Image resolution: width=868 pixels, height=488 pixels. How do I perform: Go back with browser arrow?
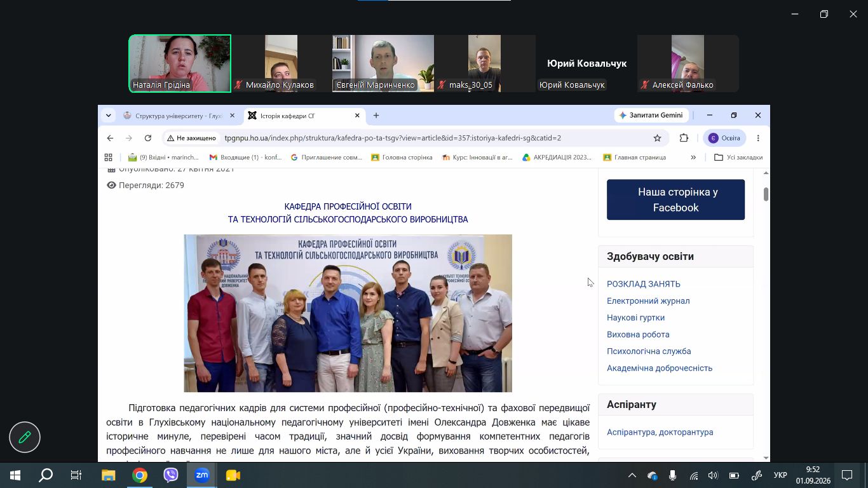point(110,138)
